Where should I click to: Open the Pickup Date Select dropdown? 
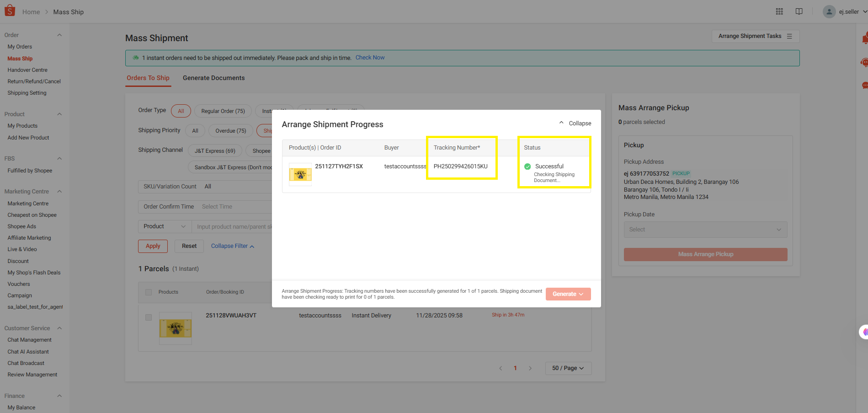coord(705,230)
